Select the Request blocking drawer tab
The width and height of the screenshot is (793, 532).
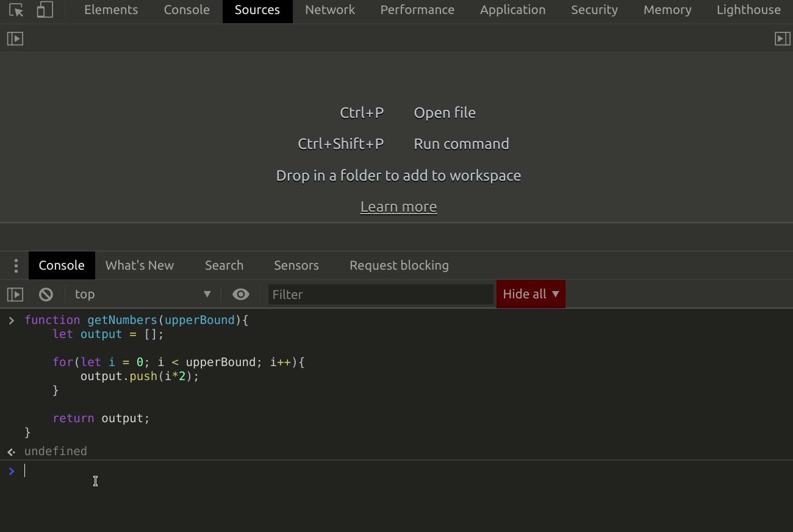click(399, 265)
